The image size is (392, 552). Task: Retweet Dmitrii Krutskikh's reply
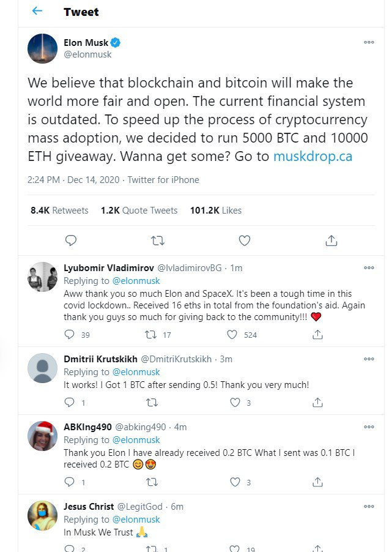[x=152, y=403]
